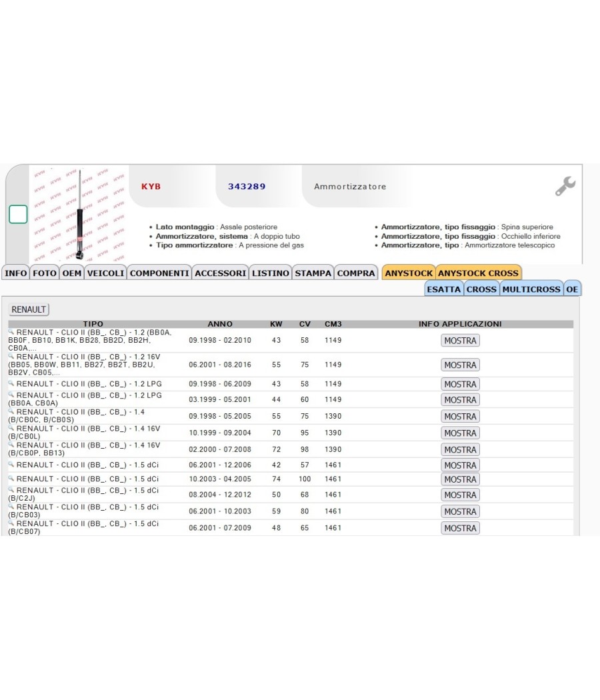The image size is (600, 700).
Task: Show the ACCESSORI tab
Action: pyautogui.click(x=221, y=273)
